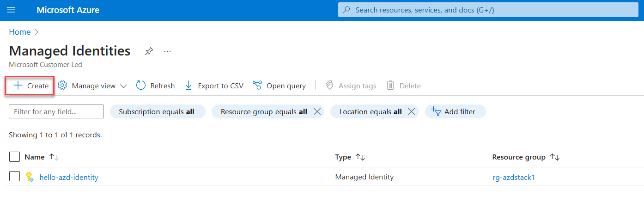This screenshot has width=644, height=209.
Task: Focus the Filter for any field box
Action: [x=56, y=111]
